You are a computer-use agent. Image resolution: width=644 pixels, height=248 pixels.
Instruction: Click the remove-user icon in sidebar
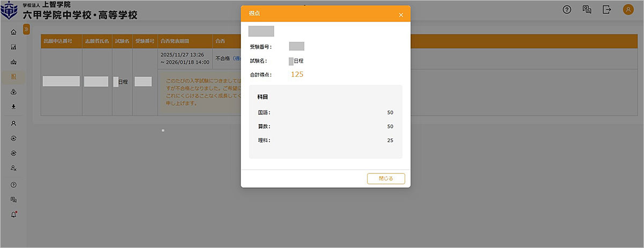[13, 168]
